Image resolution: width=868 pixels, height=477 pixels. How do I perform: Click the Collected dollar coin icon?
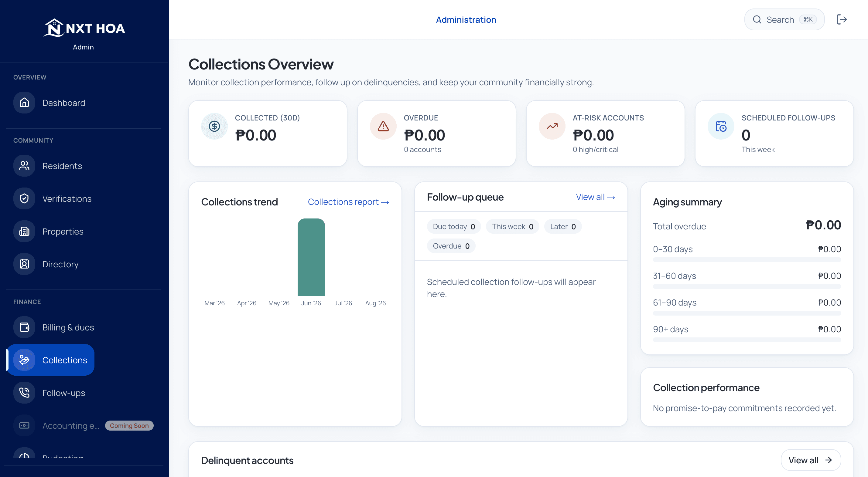[x=214, y=126]
